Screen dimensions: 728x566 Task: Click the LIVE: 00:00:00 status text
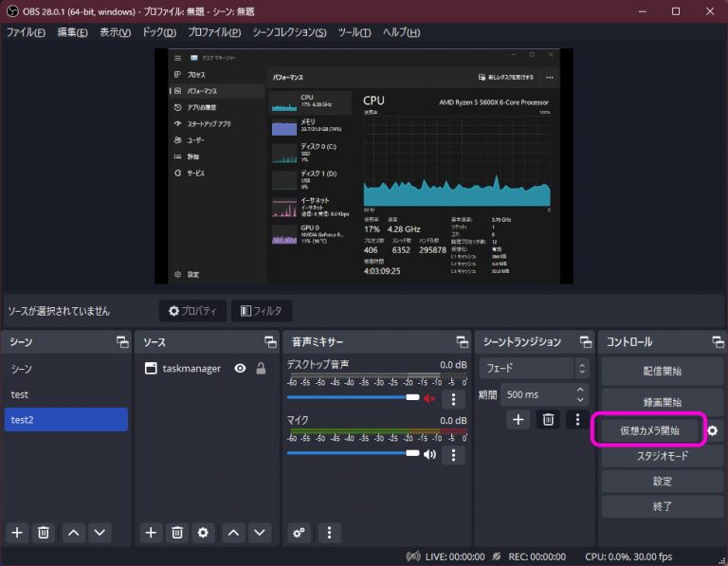click(x=455, y=557)
